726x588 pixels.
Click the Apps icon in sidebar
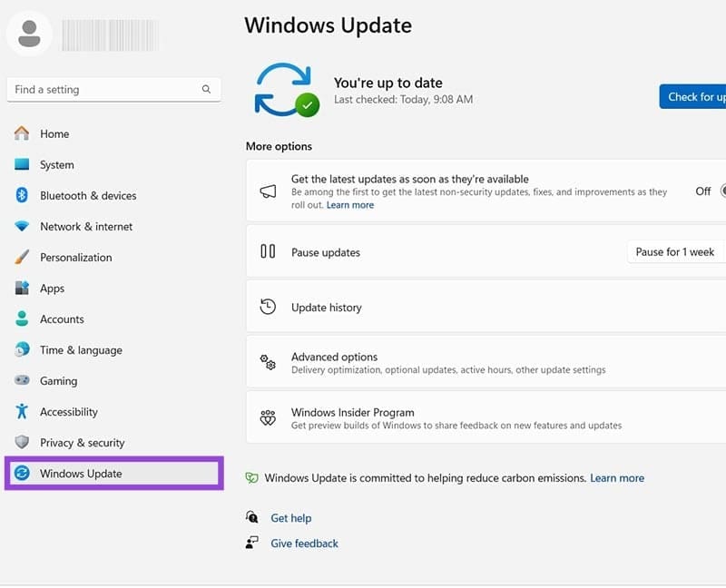[x=21, y=288]
